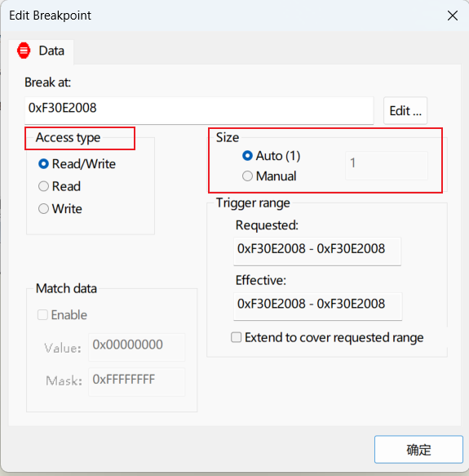Click the Break at: label
This screenshot has width=469, height=476.
[47, 82]
